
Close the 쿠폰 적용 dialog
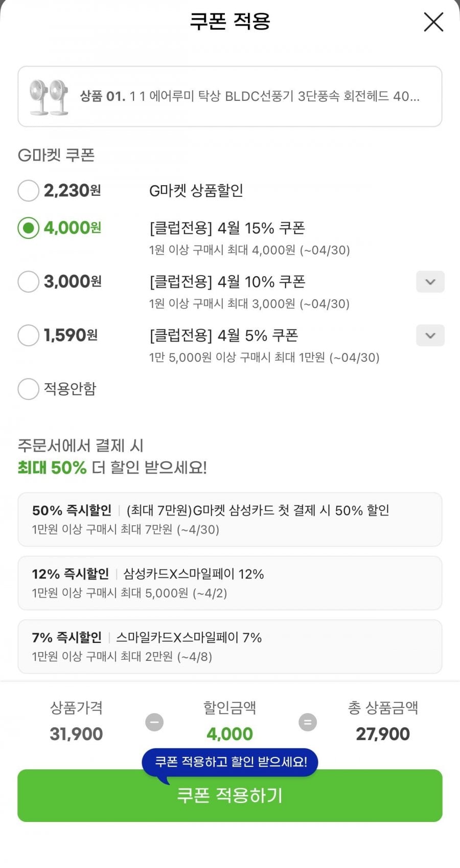pos(433,22)
